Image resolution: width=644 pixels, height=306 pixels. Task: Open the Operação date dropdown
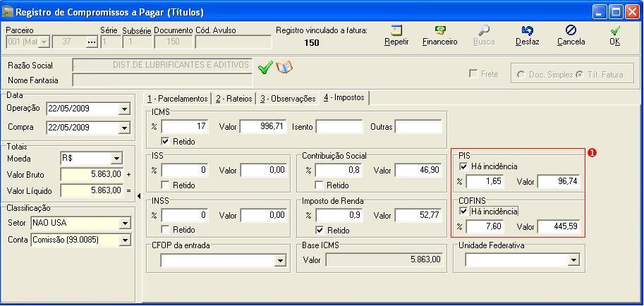tap(125, 109)
